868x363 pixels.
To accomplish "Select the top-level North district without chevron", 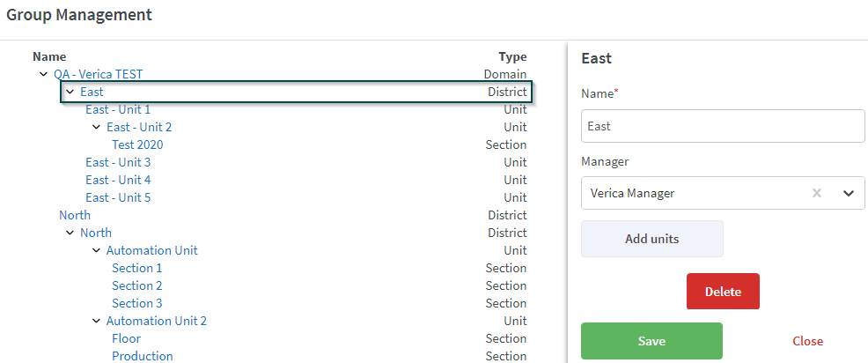I will (75, 215).
